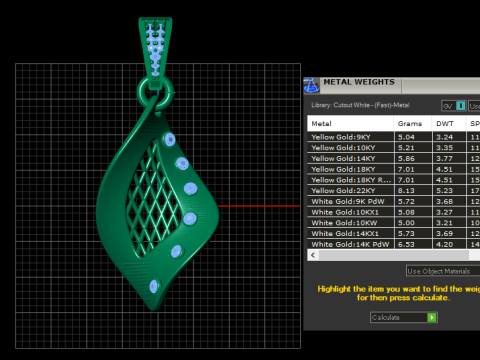Screen dimensions: 480x360
Task: Select the Metal column header
Action: pos(350,124)
